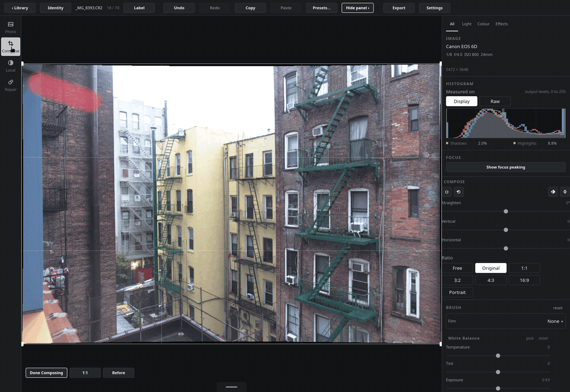Copy the current adjustments
Screen dimensions: 570x392
250,8
